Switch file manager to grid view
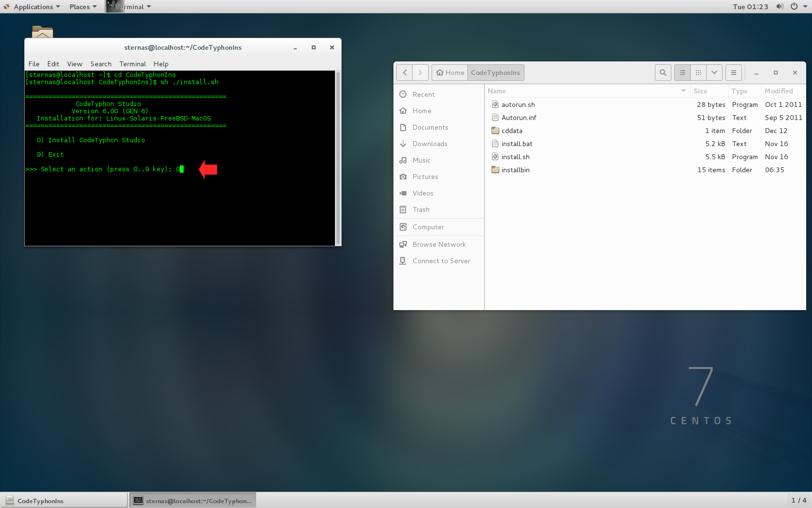The width and height of the screenshot is (812, 508). (698, 73)
